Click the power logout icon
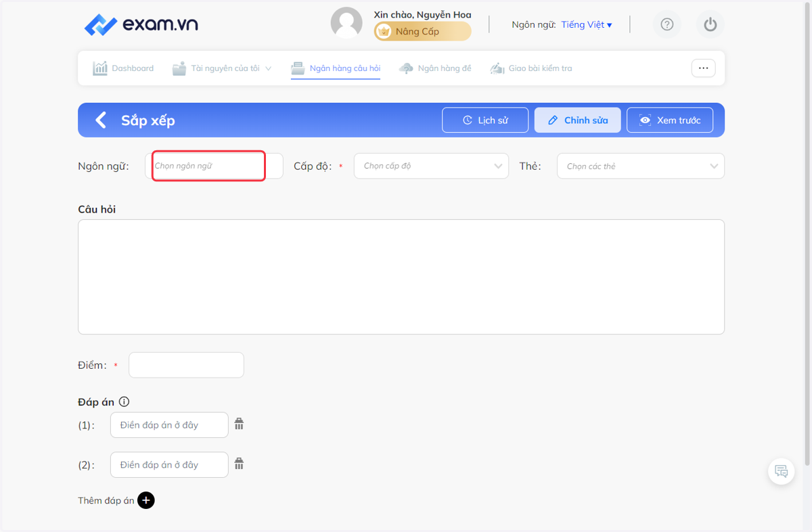This screenshot has width=812, height=532. [x=710, y=25]
